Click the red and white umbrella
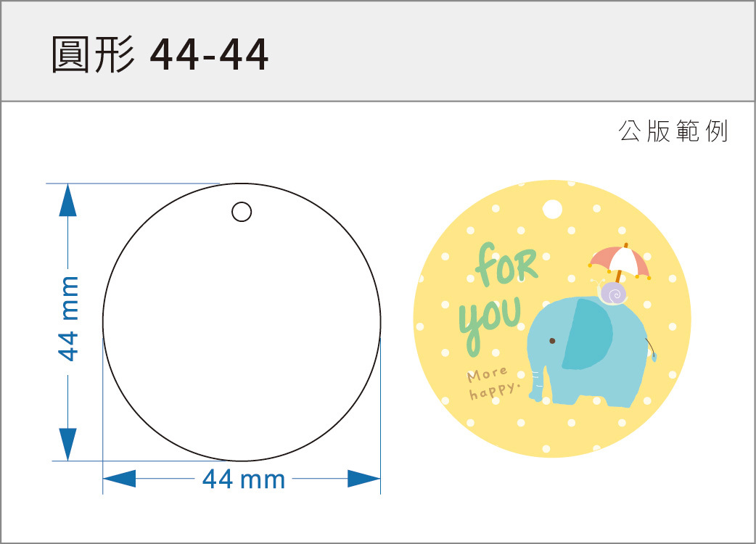Viewport: 756px width, 544px height. point(619,260)
